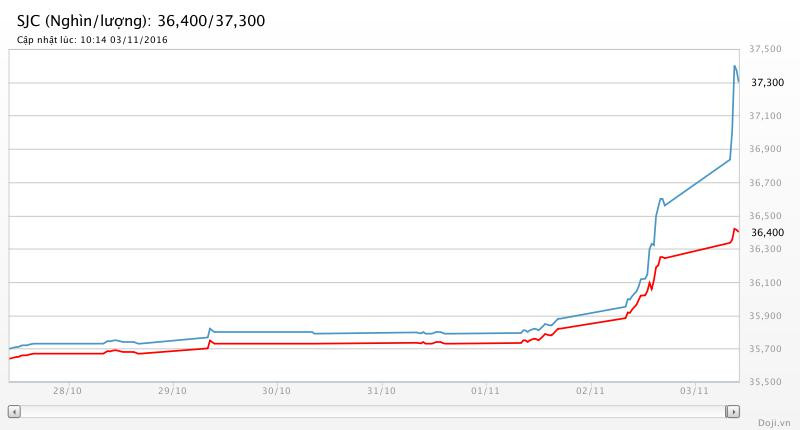The width and height of the screenshot is (800, 430).
Task: Open the Doji.vn credit link
Action: (x=776, y=422)
